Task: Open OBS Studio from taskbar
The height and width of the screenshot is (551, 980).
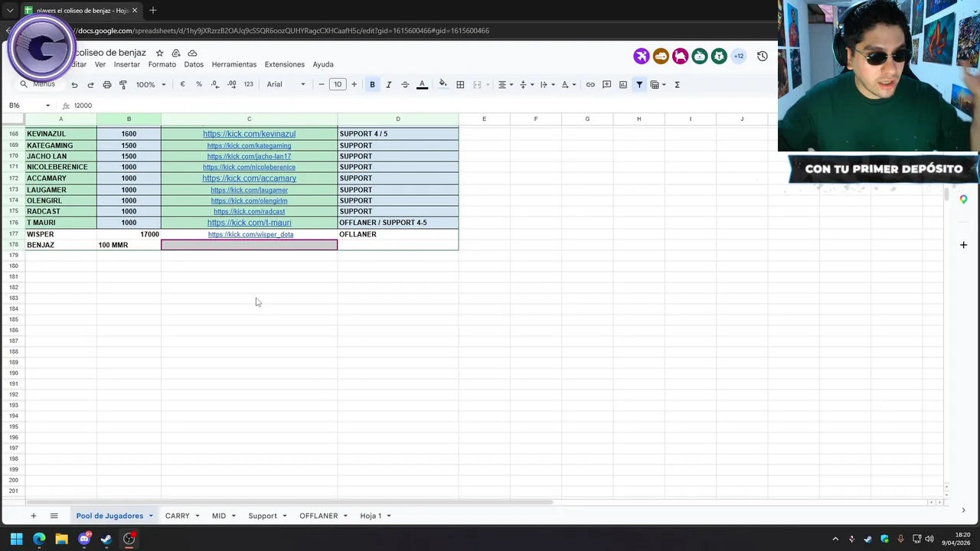Action: click(x=129, y=539)
